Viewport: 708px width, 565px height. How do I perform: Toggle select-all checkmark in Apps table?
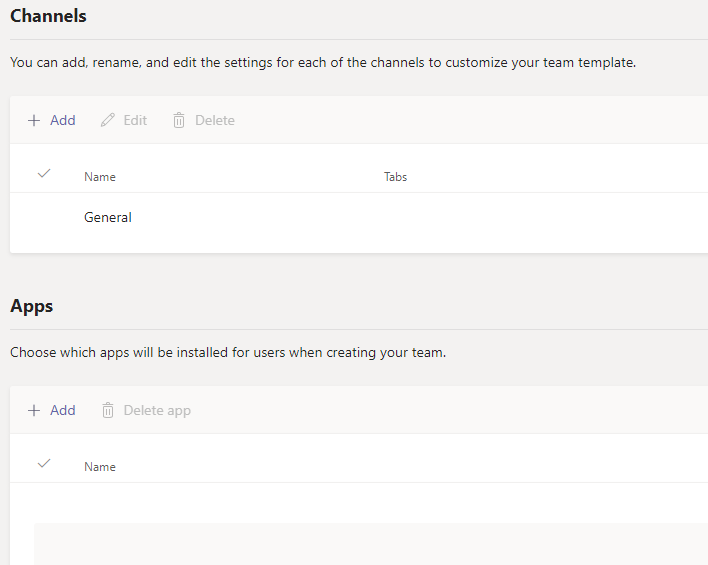[x=43, y=464]
